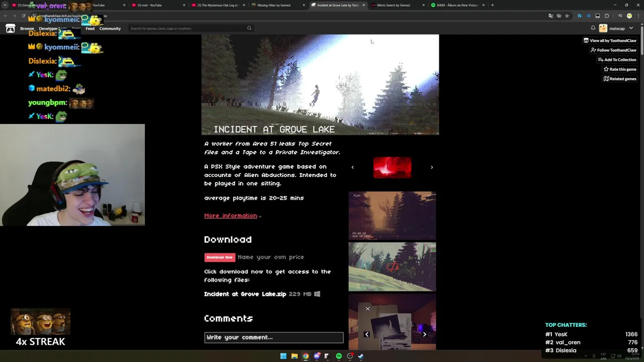Open the Feed page
This screenshot has width=644, height=362.
point(90,29)
